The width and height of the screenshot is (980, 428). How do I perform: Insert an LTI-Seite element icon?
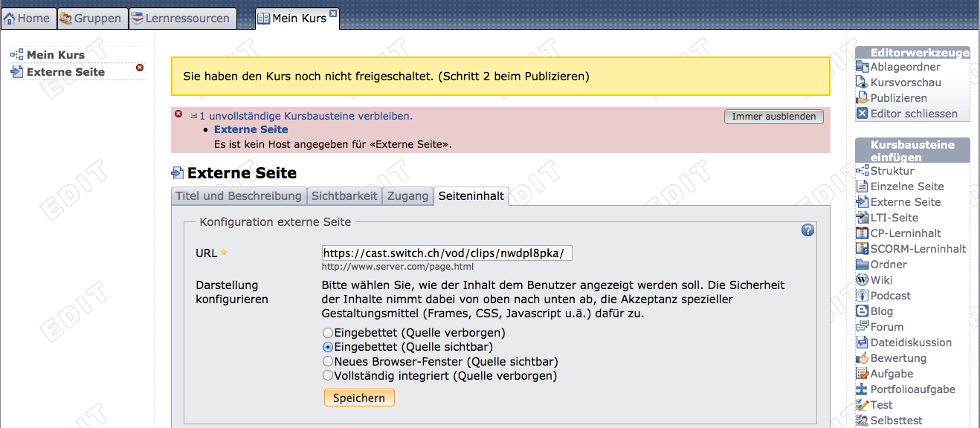(x=862, y=218)
